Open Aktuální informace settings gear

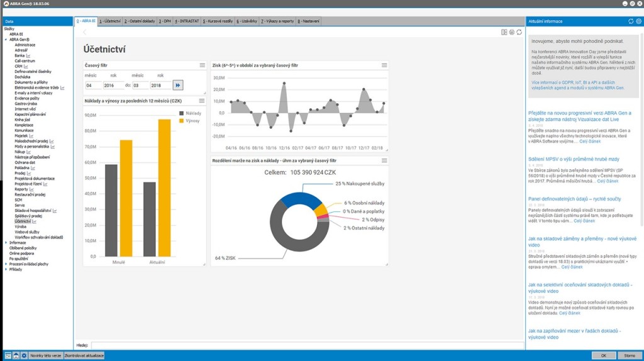pyautogui.click(x=639, y=21)
